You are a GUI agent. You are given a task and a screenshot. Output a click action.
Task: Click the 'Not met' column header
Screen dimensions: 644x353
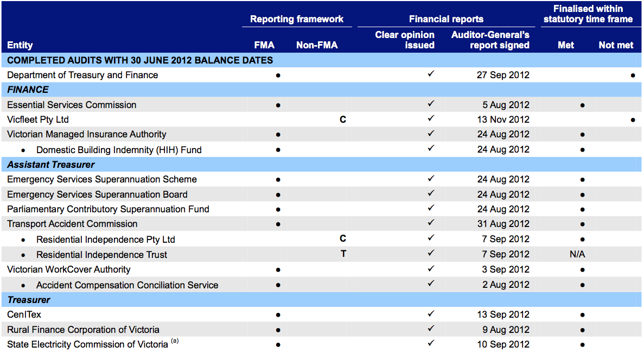coord(616,45)
